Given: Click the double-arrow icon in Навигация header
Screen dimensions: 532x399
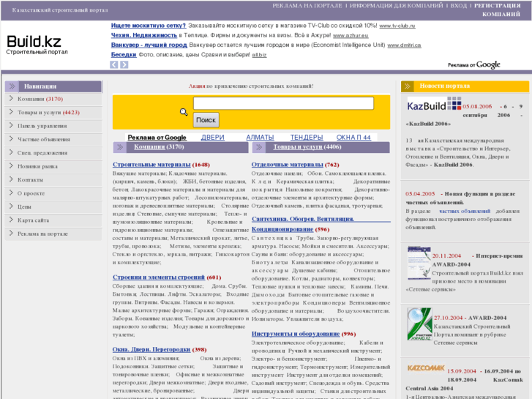Looking at the screenshot, I should [x=12, y=86].
